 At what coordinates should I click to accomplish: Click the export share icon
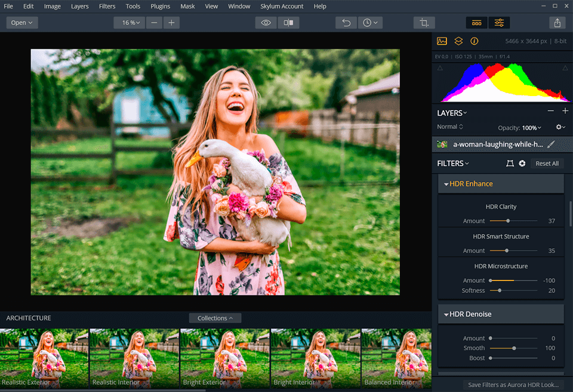pyautogui.click(x=557, y=23)
